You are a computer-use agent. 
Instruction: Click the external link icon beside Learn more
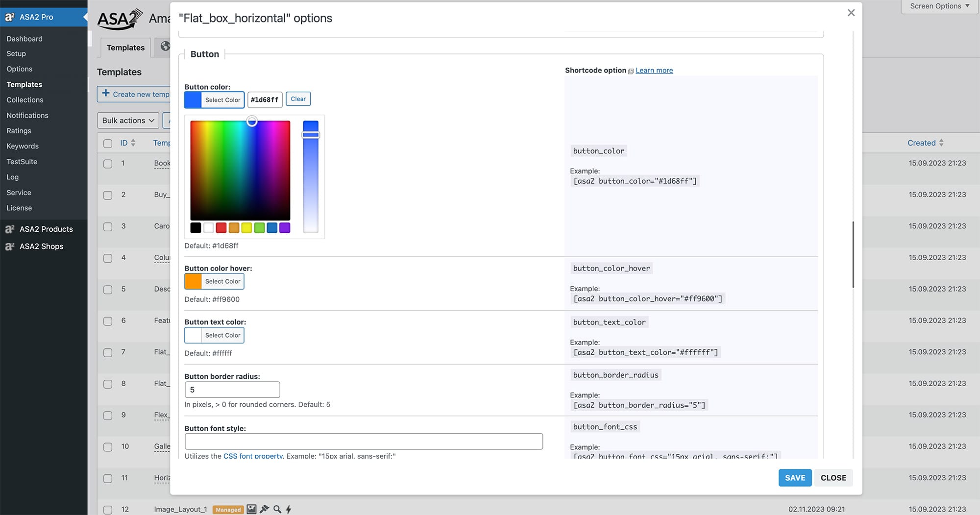pyautogui.click(x=631, y=71)
